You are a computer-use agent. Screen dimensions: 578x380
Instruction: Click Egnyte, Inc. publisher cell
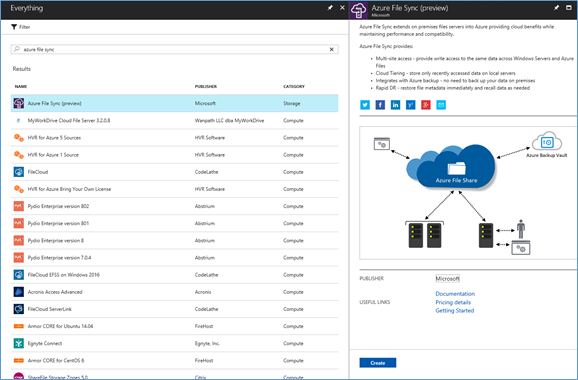click(x=207, y=344)
